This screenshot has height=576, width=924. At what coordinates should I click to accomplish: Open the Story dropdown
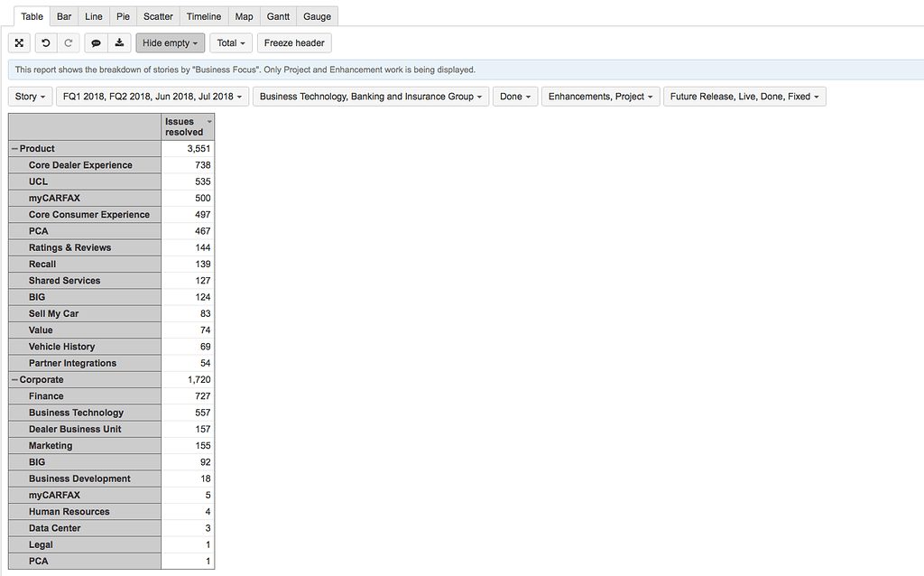[x=29, y=96]
